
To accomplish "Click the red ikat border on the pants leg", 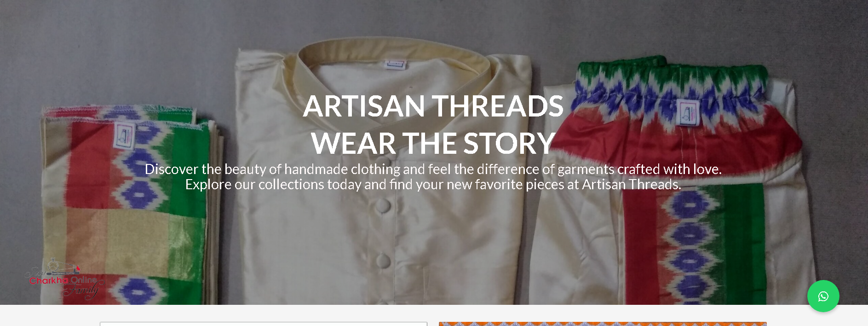I will tap(639, 244).
